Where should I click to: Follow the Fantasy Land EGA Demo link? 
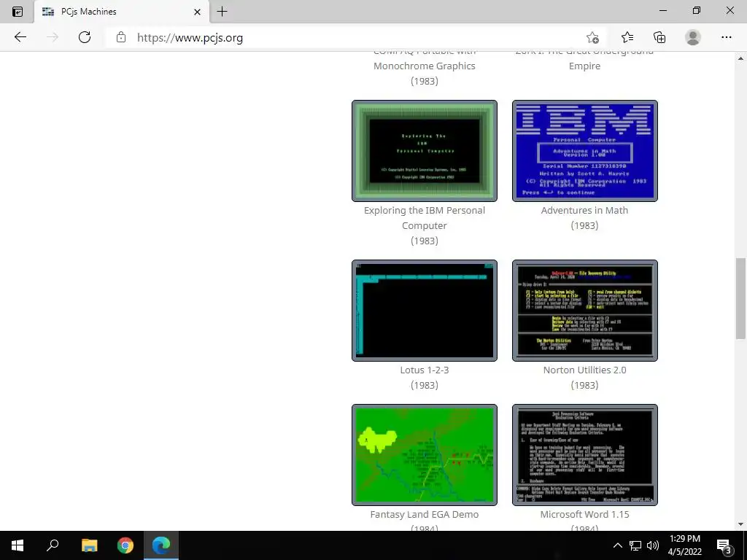point(425,514)
